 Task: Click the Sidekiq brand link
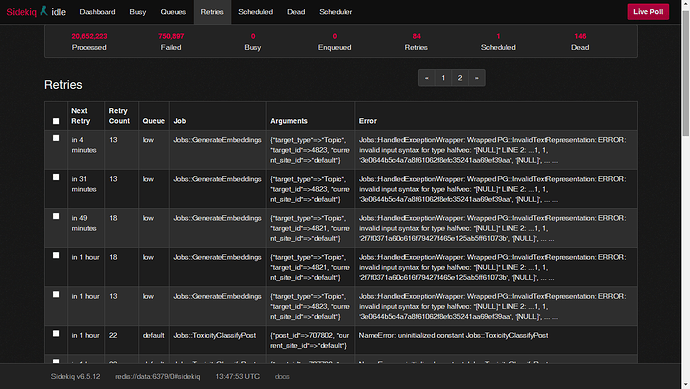(x=22, y=12)
